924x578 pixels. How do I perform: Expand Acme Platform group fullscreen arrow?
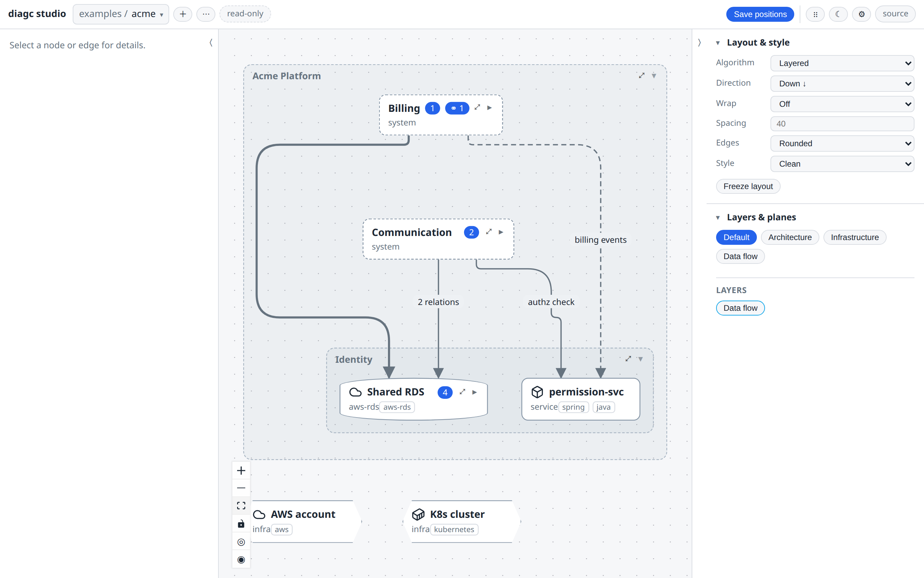(641, 76)
